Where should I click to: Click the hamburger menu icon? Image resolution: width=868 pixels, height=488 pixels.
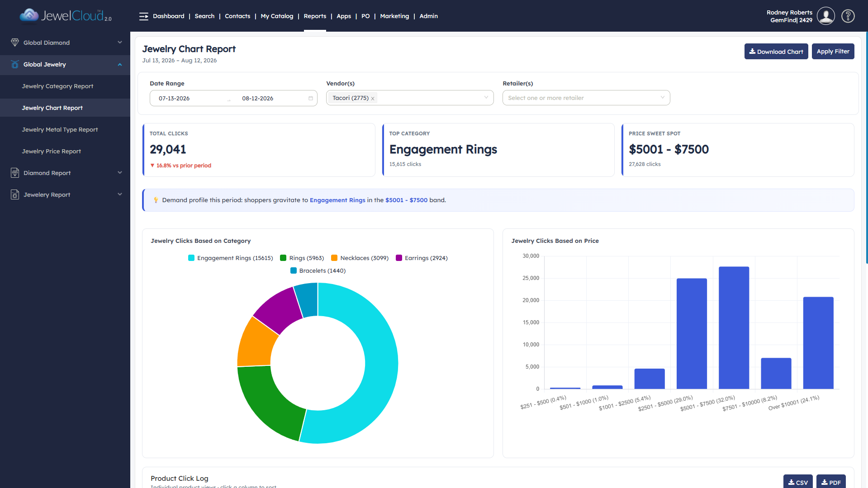point(144,16)
